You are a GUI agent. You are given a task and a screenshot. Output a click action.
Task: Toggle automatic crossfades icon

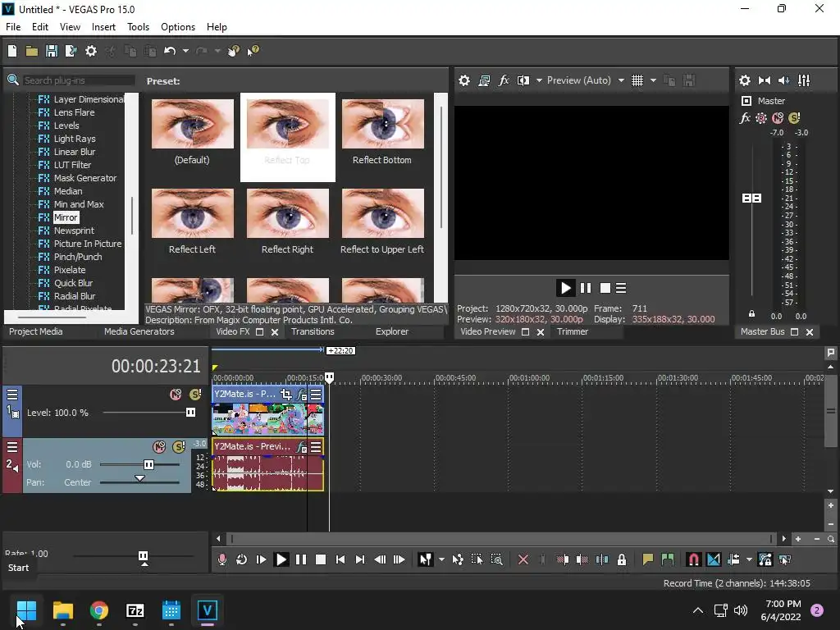714,559
